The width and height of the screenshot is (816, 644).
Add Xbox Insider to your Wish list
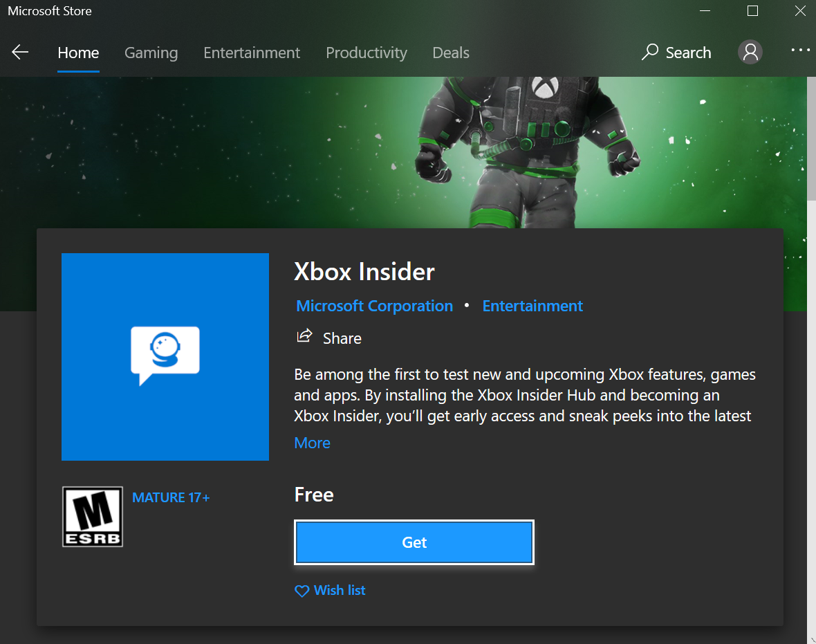pyautogui.click(x=338, y=590)
